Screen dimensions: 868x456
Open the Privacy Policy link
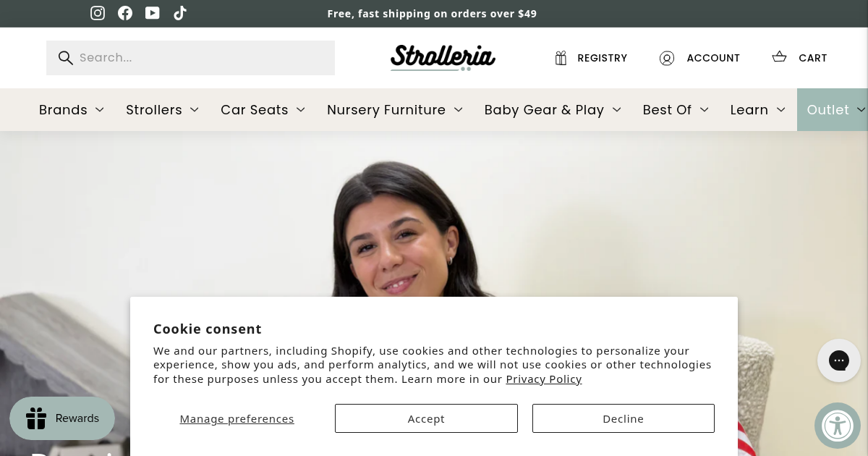click(543, 379)
